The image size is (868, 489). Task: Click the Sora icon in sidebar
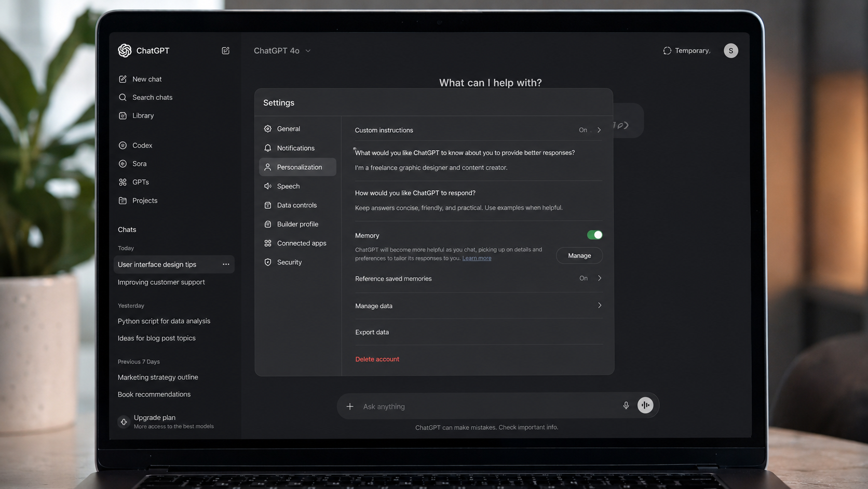pos(123,164)
